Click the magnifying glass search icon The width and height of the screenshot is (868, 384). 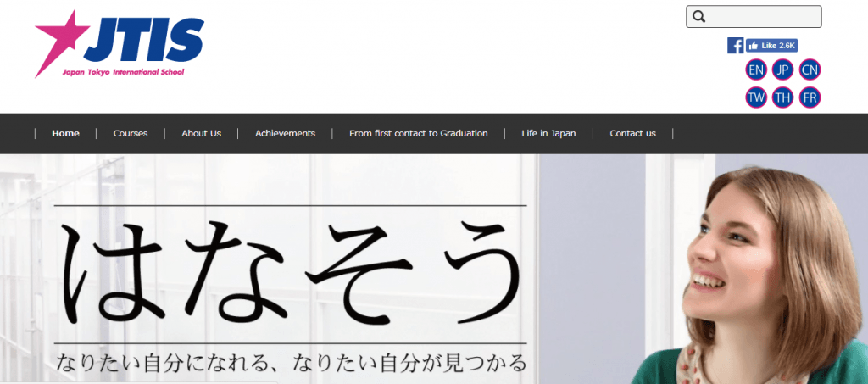pyautogui.click(x=699, y=17)
